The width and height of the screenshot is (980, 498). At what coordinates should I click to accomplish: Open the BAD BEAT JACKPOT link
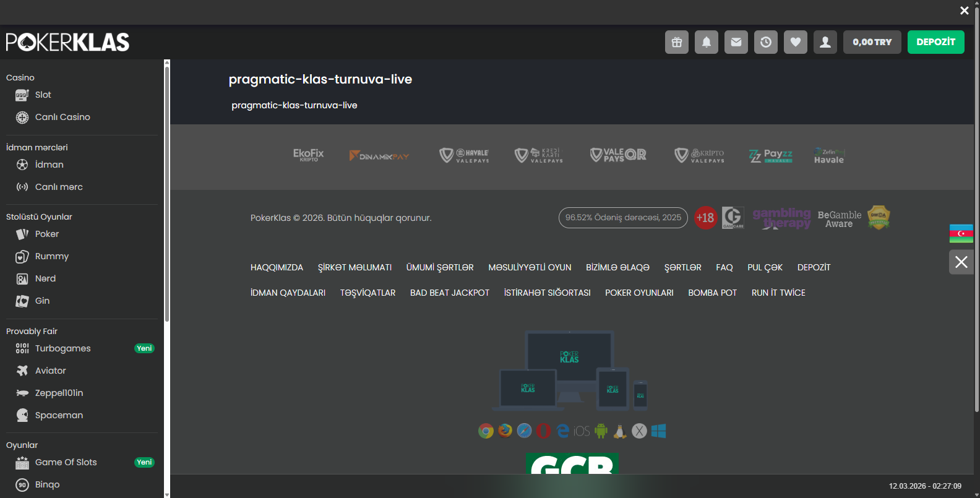pos(450,293)
